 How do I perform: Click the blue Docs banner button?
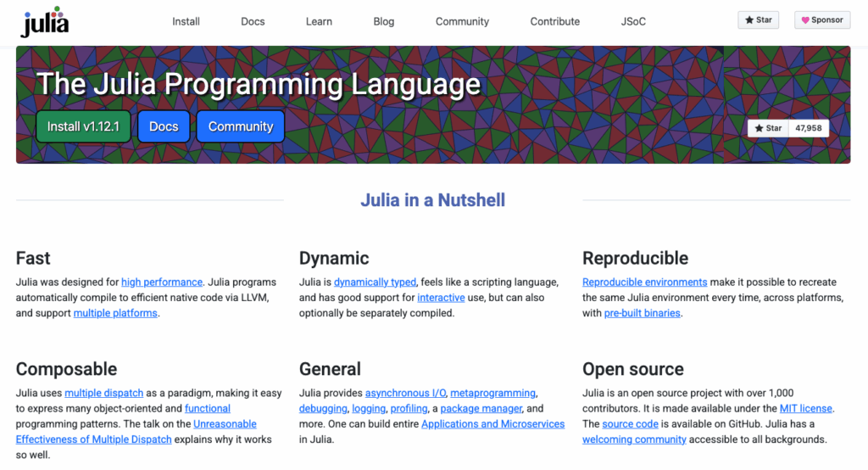pos(164,126)
